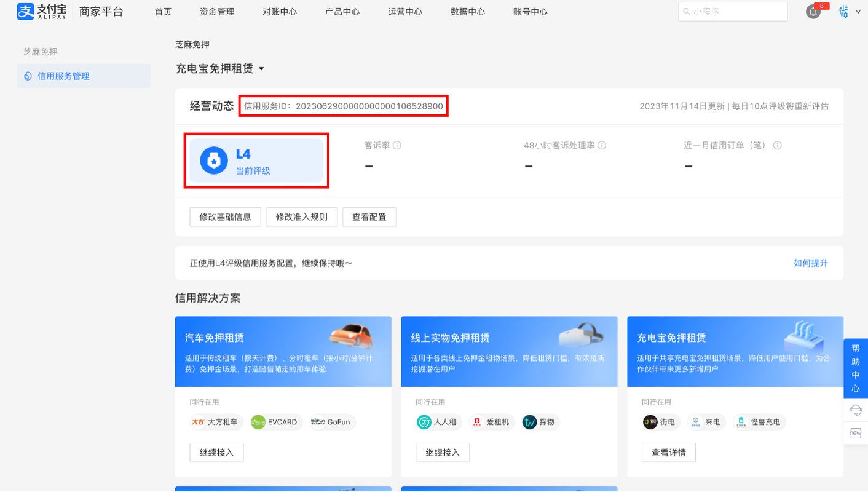The height and width of the screenshot is (492, 868).
Task: Switch to the 数据中心 menu item
Action: point(467,11)
